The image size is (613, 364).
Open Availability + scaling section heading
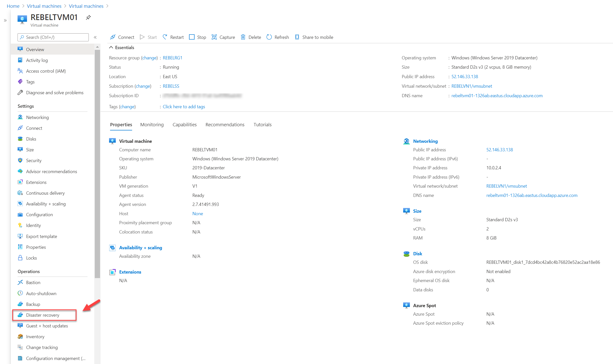pos(140,248)
